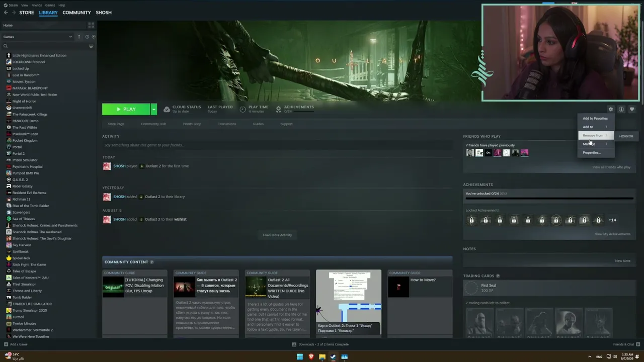
Task: Open the Games collection dropdown
Action: pyautogui.click(x=38, y=37)
